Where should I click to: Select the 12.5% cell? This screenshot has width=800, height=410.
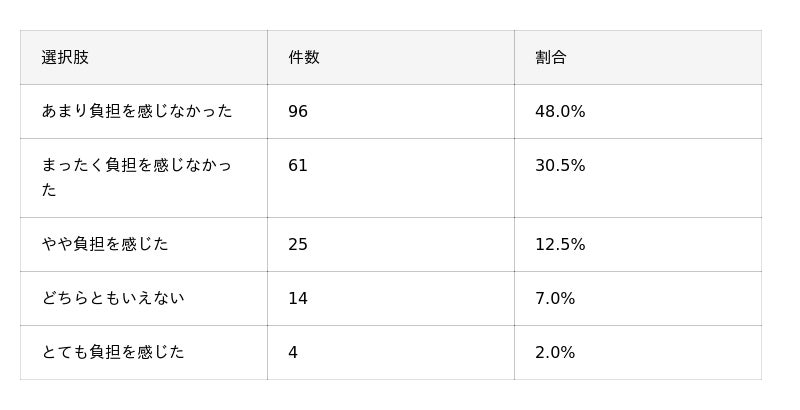(638, 245)
